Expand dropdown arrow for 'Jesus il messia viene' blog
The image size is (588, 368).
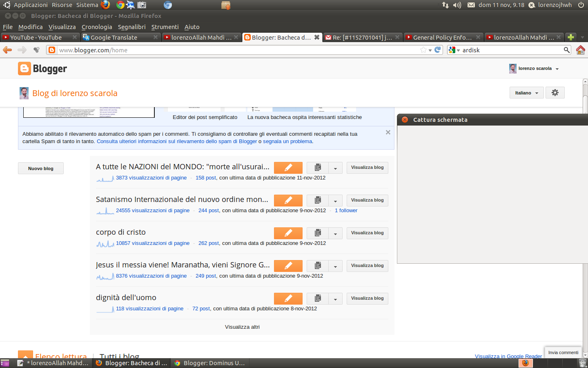(x=335, y=266)
